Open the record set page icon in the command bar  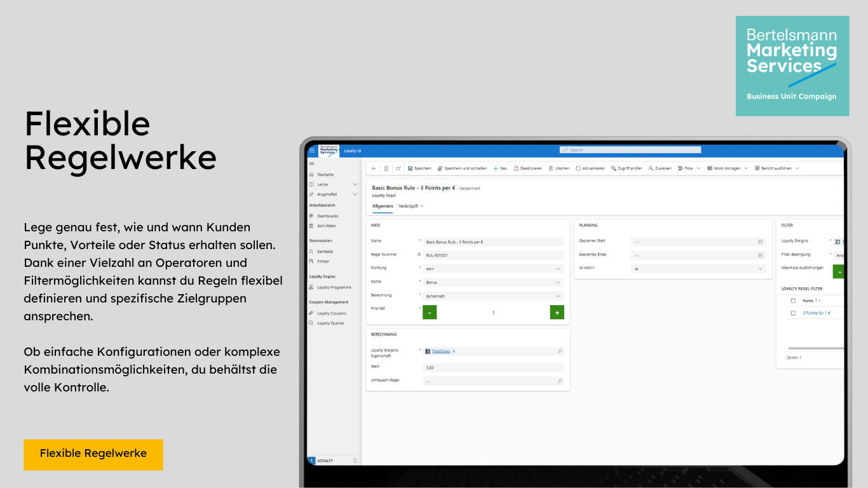coord(386,168)
